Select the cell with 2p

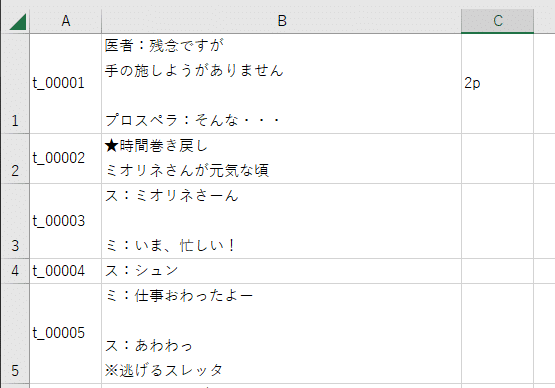coord(498,84)
